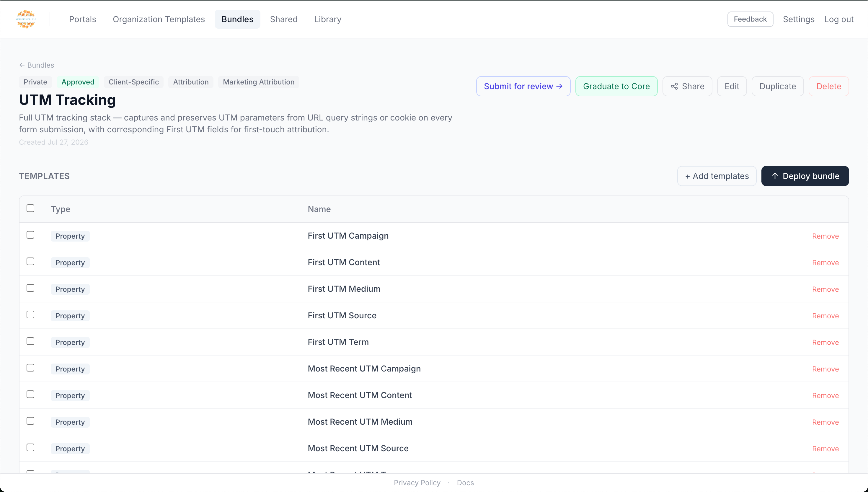Open the Privacy Policy link
The image size is (868, 492).
pyautogui.click(x=417, y=483)
